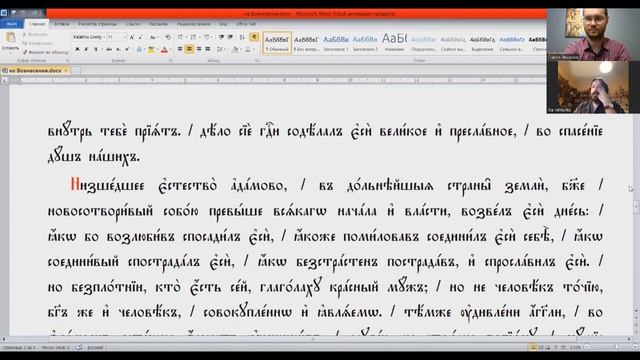Image resolution: width=640 pixels, height=360 pixels.
Task: Switch to the Review (Рецензирование) ribbon tab
Action: coord(194,24)
